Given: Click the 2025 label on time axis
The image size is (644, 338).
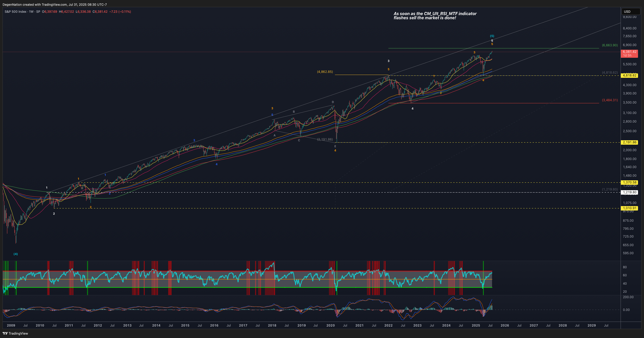Looking at the screenshot, I should tap(476, 325).
